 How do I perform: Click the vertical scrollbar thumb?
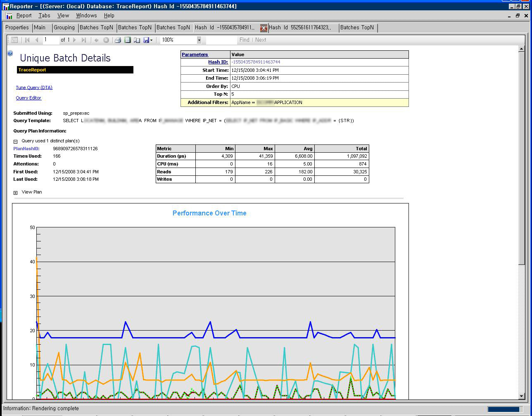521,159
